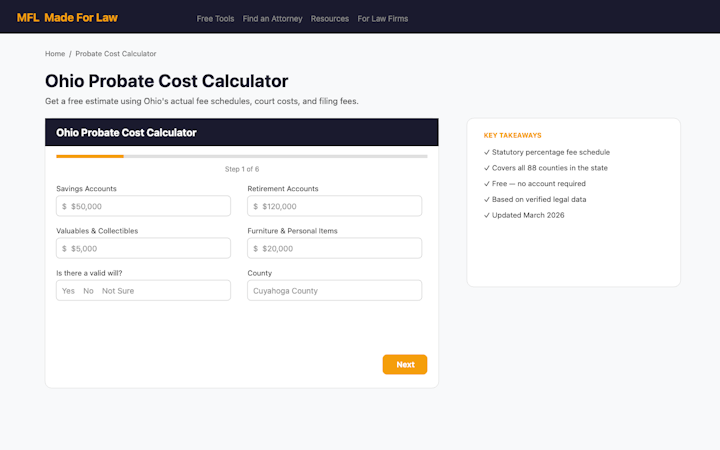Click the Retirement Accounts input field
The height and width of the screenshot is (450, 720).
tap(339, 206)
